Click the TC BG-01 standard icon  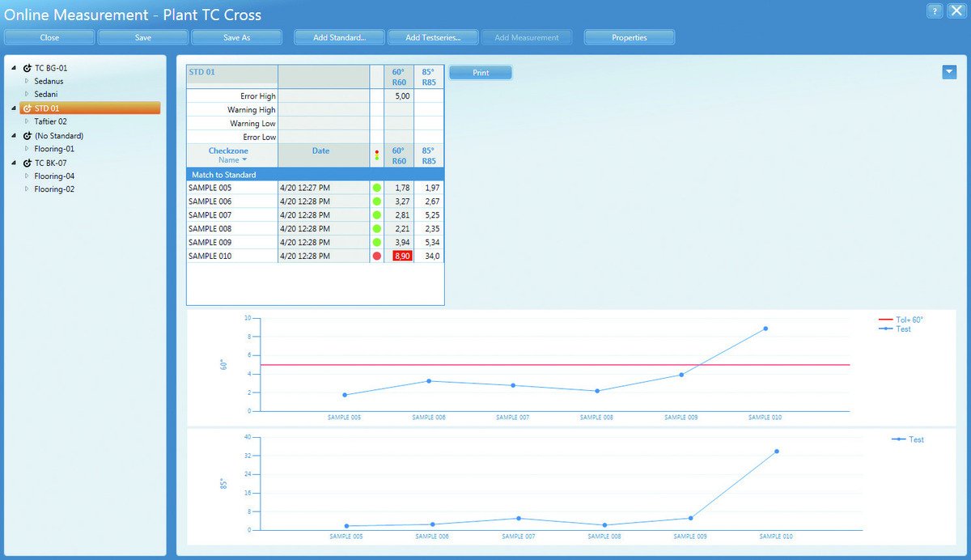tap(27, 68)
